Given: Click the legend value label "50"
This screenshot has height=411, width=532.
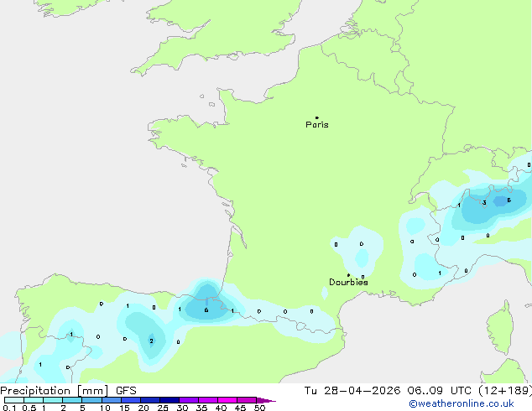Looking at the screenshot, I should pos(259,408).
